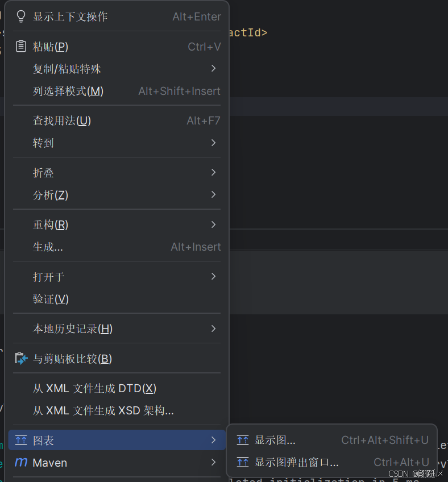Open the 重构 submenu via its chevron
448x482 pixels.
click(x=213, y=224)
